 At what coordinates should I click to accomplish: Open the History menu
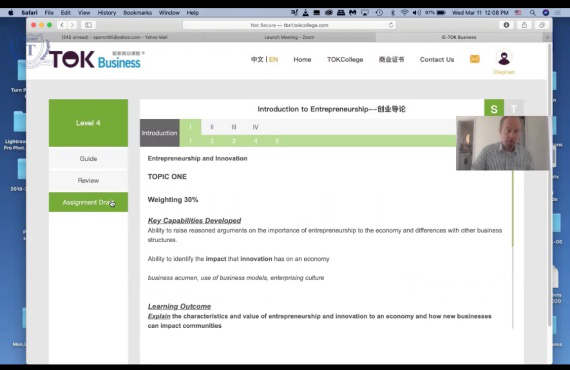pos(107,13)
